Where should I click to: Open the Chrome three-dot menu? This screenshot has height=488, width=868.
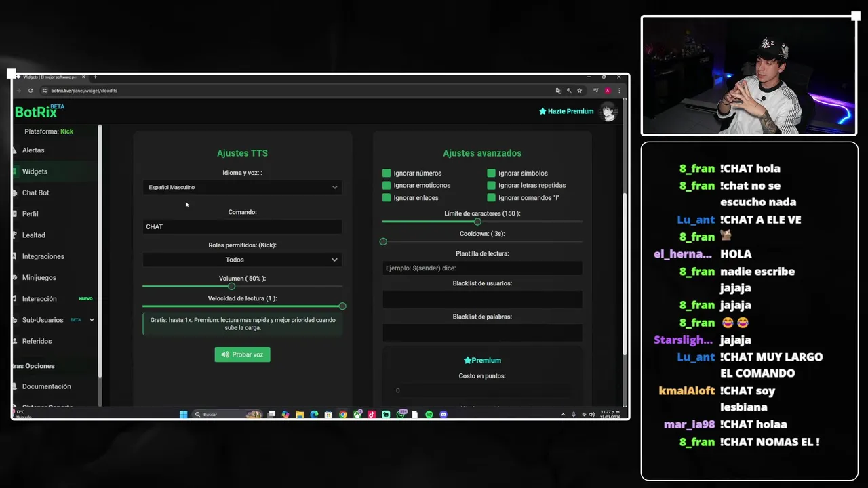(618, 91)
